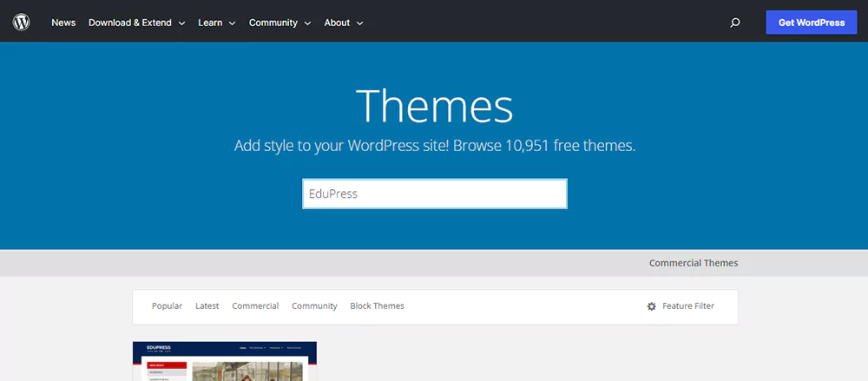
Task: Expand the Download & Extend dropdown
Action: point(137,23)
